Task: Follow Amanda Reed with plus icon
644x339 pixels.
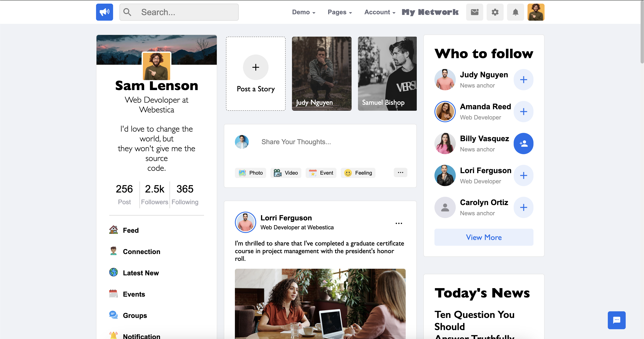Action: tap(523, 112)
